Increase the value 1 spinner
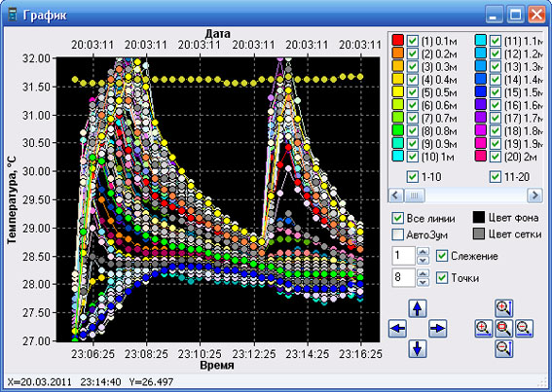 point(423,252)
